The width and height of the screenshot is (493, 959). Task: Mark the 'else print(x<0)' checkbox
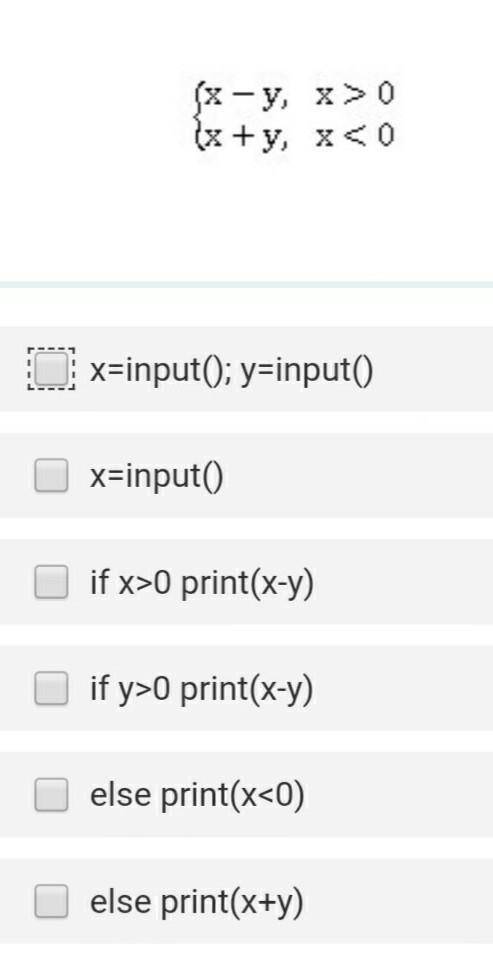pyautogui.click(x=51, y=795)
